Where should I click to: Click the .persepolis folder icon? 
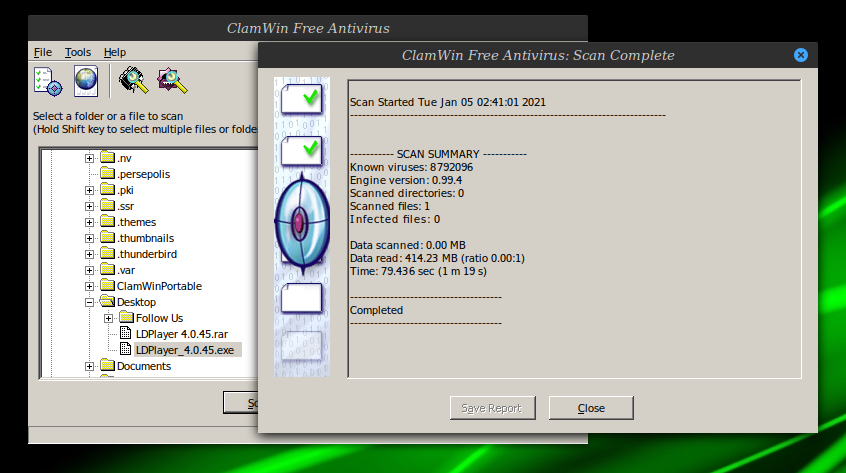[x=108, y=173]
